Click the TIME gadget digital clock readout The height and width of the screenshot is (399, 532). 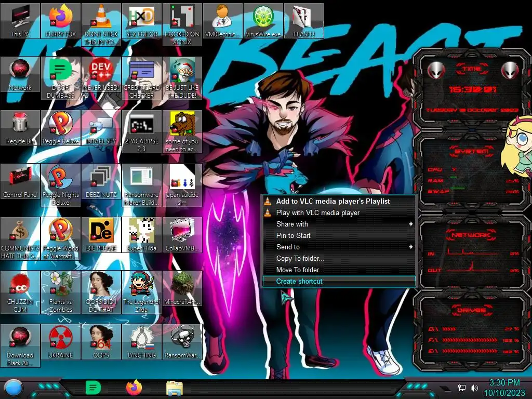(x=472, y=89)
